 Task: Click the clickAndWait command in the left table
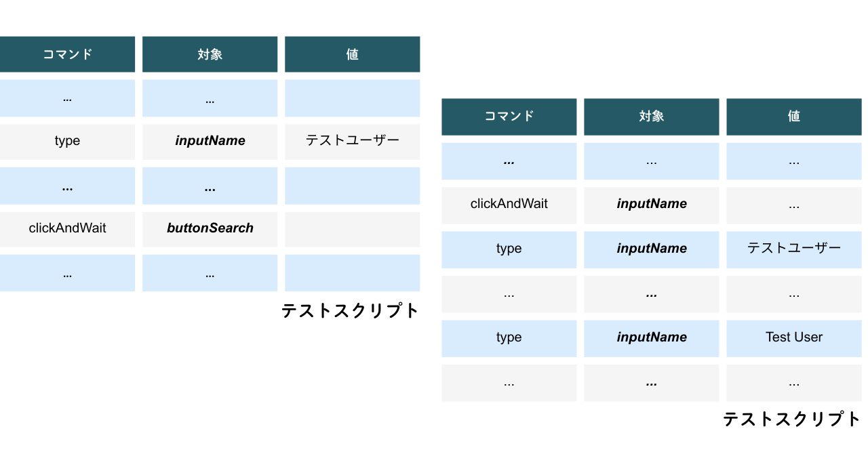click(x=67, y=229)
